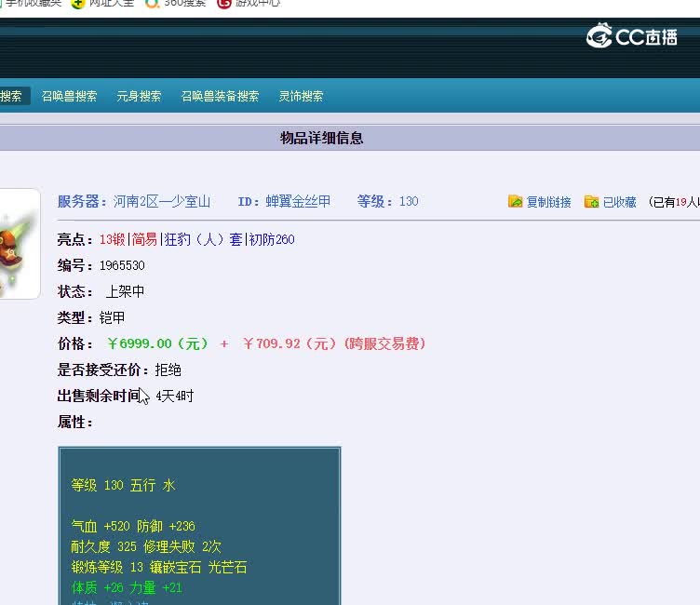The image size is (700, 605).
Task: Click the 等级 130 五行 水 line
Action: coord(123,485)
